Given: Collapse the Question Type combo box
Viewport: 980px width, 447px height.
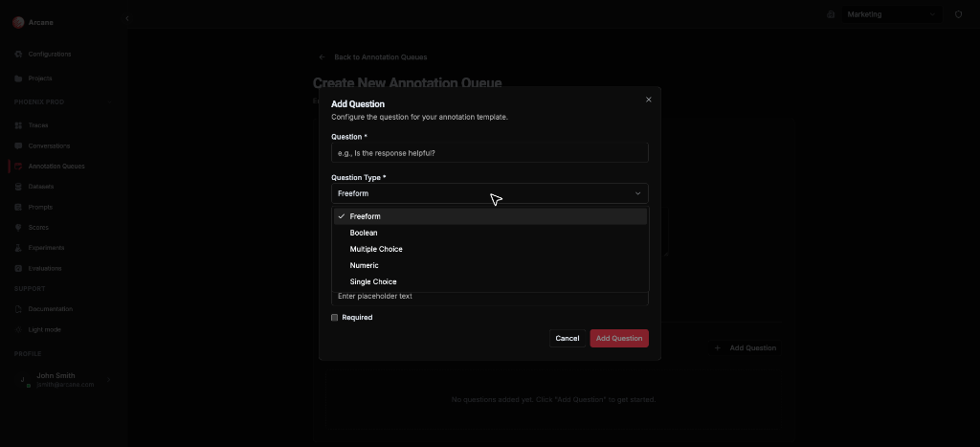Looking at the screenshot, I should (489, 193).
